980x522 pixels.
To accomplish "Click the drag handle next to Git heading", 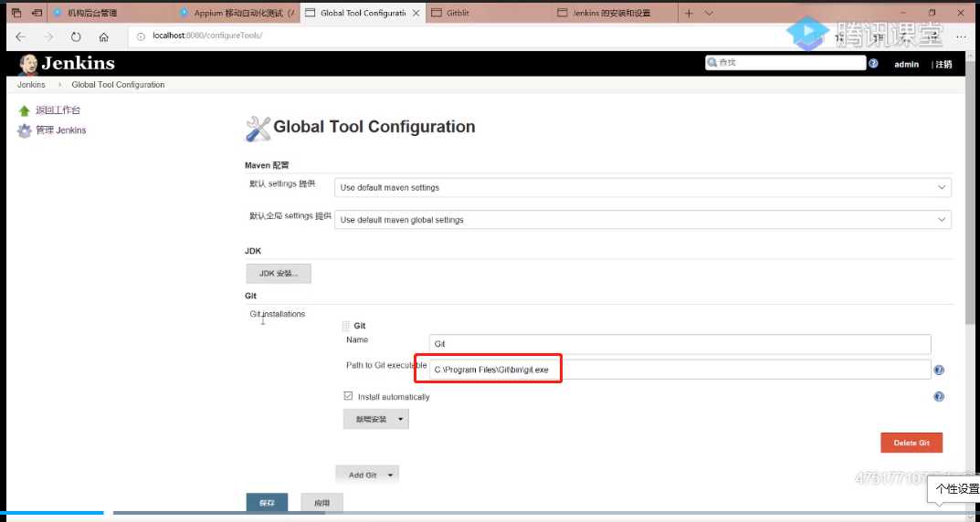I will coord(346,326).
